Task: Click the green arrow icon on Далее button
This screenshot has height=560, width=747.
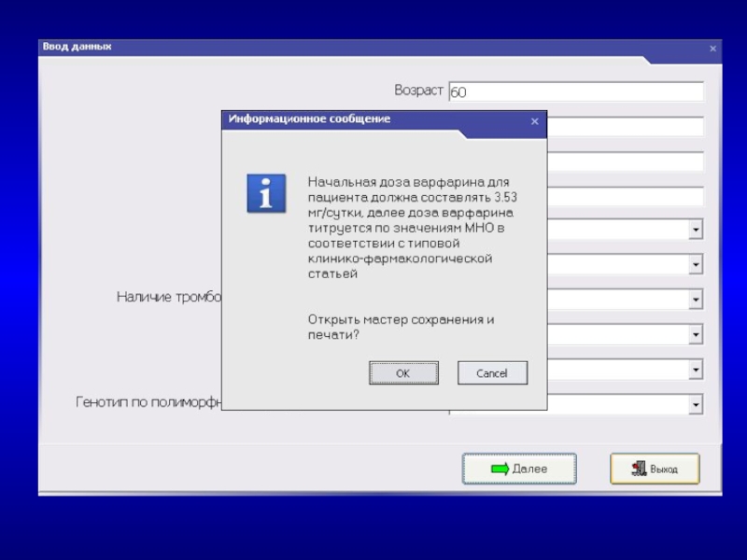Action: click(x=500, y=469)
